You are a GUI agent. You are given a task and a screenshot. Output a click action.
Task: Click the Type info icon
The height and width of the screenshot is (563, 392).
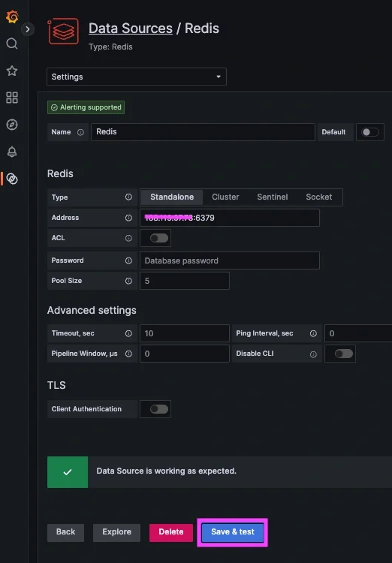click(128, 197)
